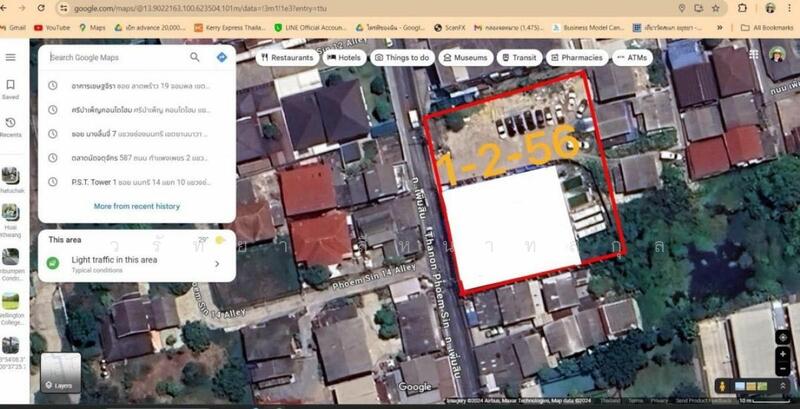Open the Google Maps hamburger menu
Viewport: 800px width, 409px height.
(x=10, y=57)
